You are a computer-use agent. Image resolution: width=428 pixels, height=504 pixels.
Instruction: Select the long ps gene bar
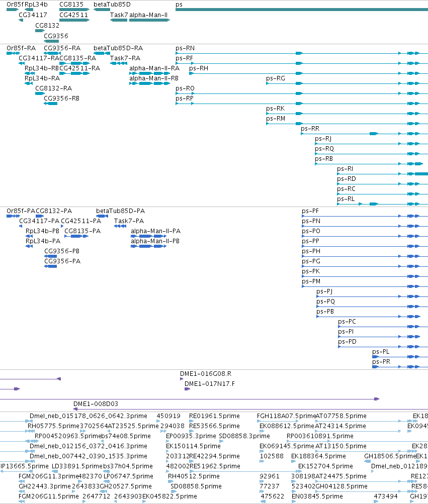(302, 10)
